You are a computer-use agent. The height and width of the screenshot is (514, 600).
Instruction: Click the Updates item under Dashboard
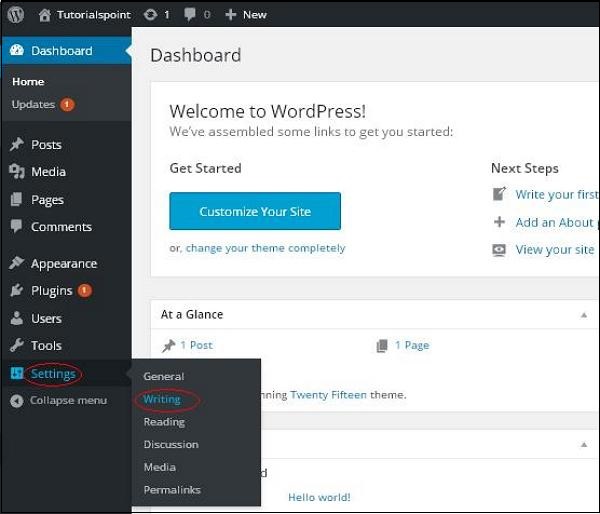pyautogui.click(x=34, y=104)
